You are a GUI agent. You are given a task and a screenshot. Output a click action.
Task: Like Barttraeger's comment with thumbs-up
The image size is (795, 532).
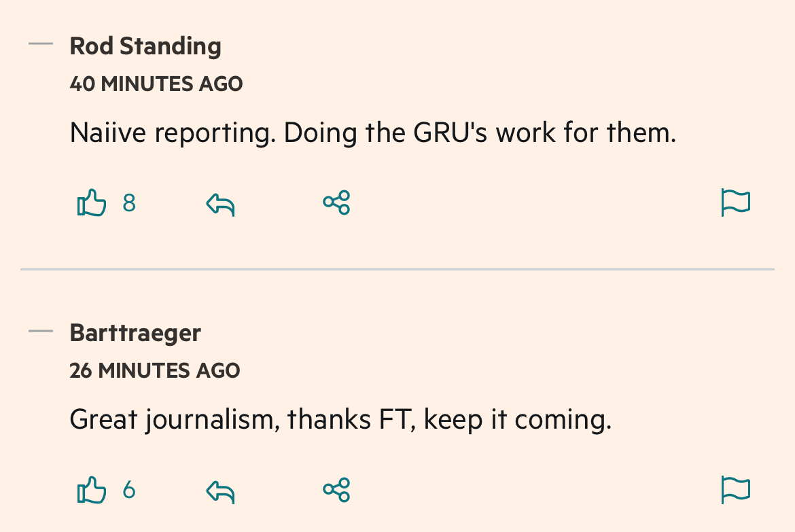(x=92, y=490)
